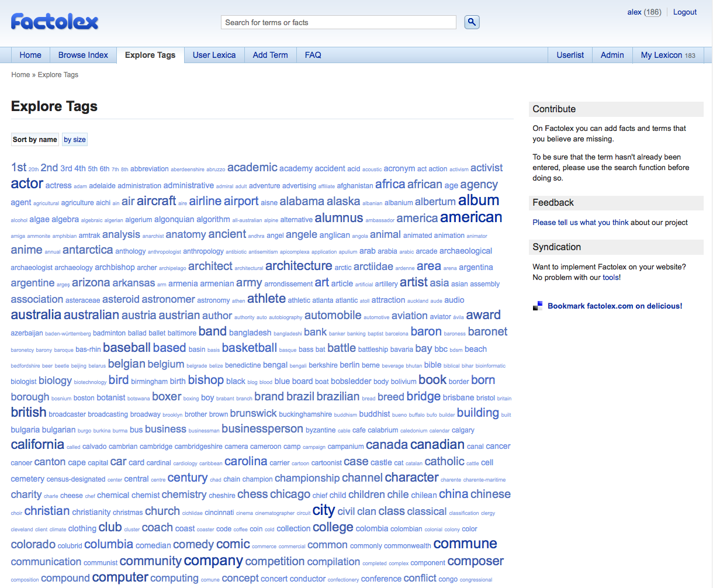
Task: Open the 'catholic' tag
Action: pyautogui.click(x=445, y=462)
